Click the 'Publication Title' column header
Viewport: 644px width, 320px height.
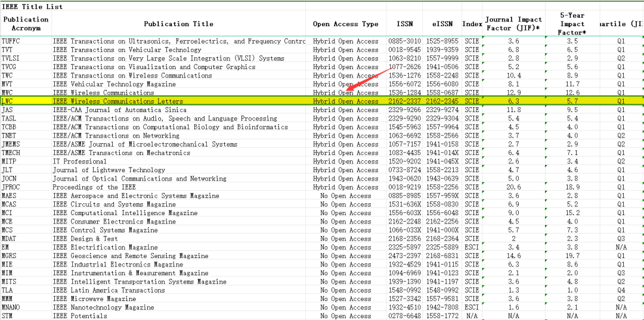(178, 23)
